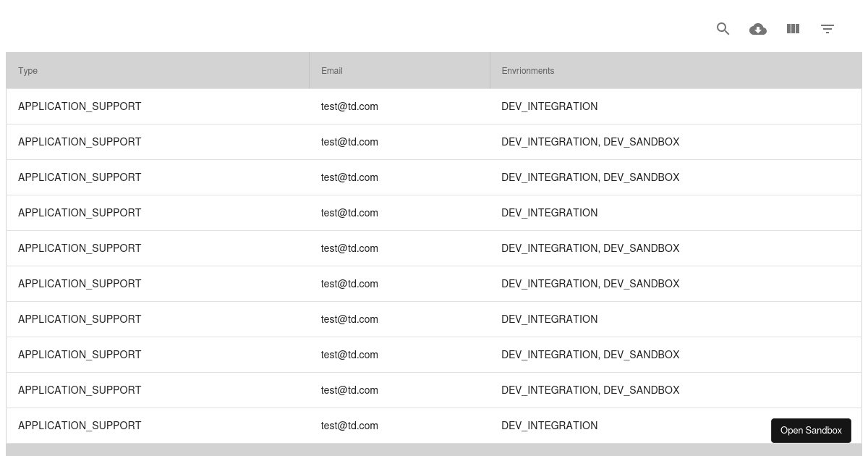Click test@td.com in the fifth row
This screenshot has width=868, height=456.
[349, 248]
